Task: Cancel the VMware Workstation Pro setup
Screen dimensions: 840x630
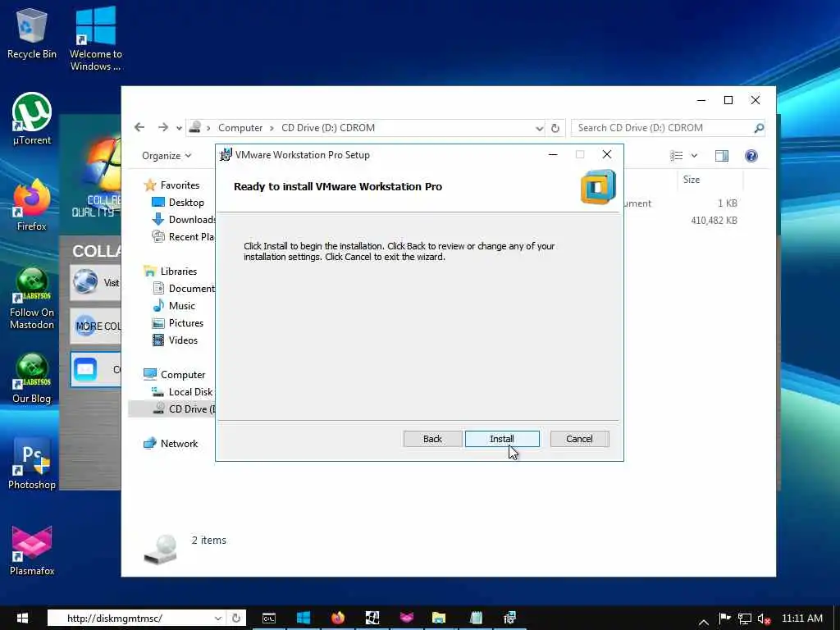Action: click(x=579, y=439)
